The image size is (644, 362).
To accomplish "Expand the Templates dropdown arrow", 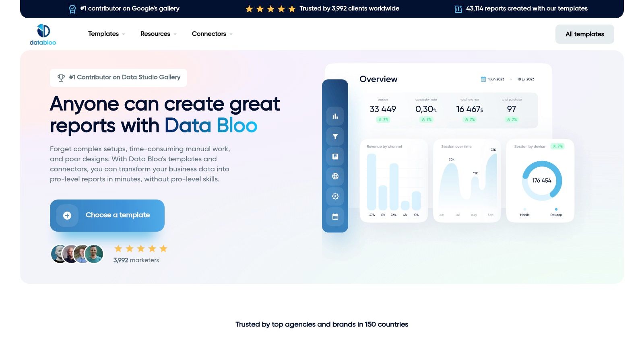I will [124, 34].
